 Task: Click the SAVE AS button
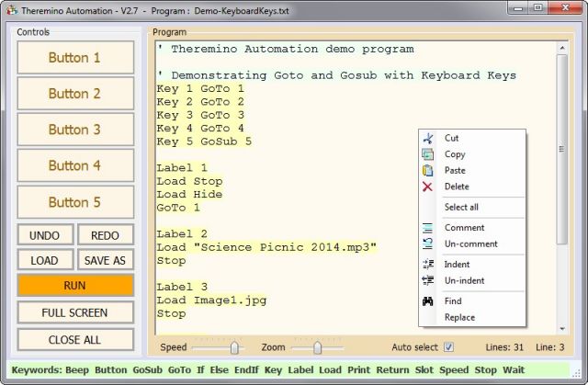coord(105,260)
